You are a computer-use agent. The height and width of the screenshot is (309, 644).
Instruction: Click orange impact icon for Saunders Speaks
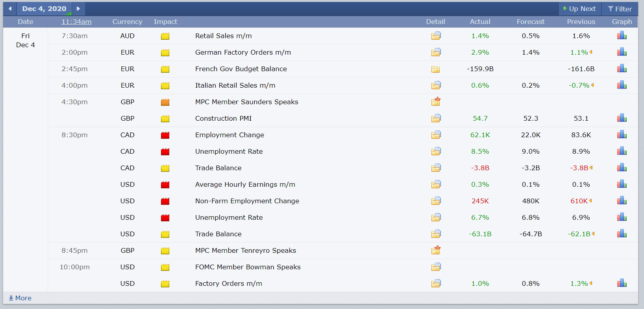165,102
